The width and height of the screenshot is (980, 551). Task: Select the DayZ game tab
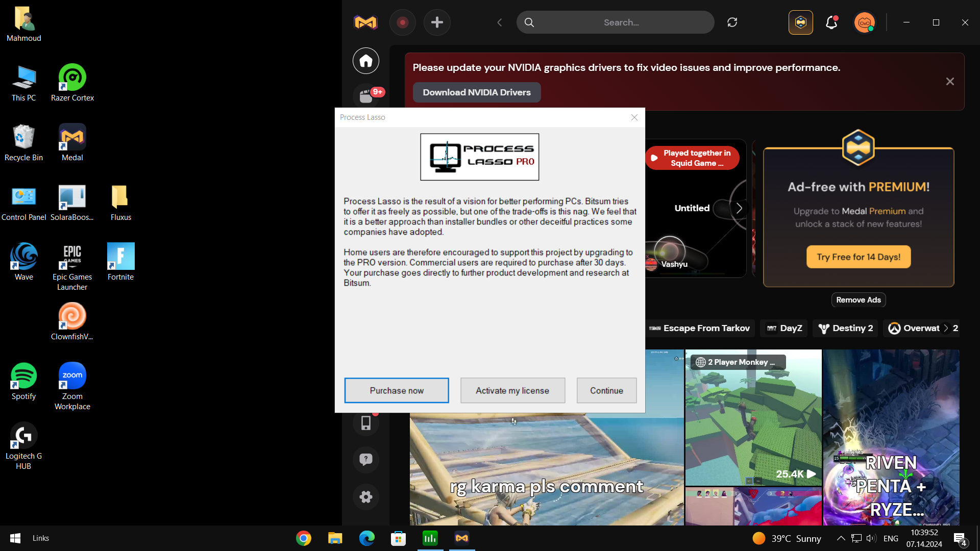pyautogui.click(x=785, y=328)
